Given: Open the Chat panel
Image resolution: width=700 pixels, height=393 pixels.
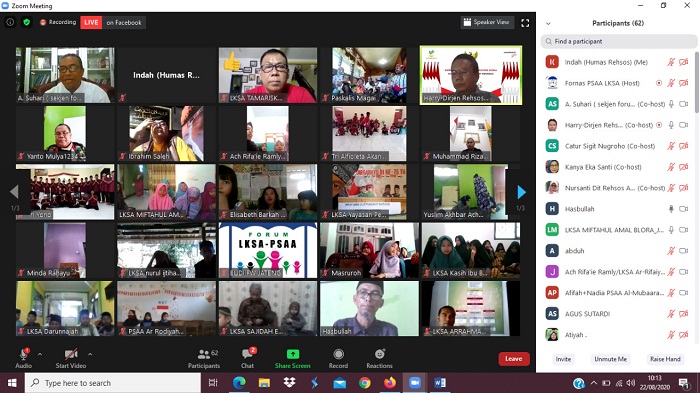Looking at the screenshot, I should click(248, 359).
